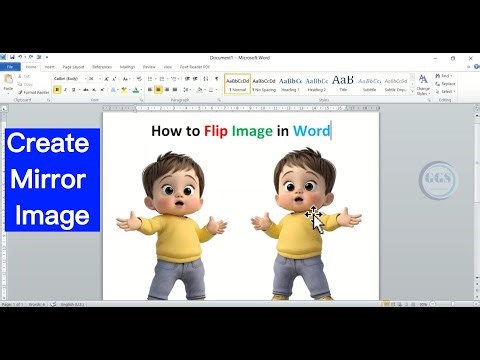Apply the No Spacing style

tap(264, 84)
